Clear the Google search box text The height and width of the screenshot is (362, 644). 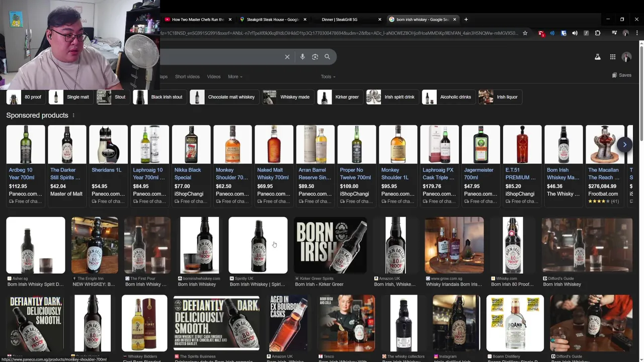(x=287, y=57)
